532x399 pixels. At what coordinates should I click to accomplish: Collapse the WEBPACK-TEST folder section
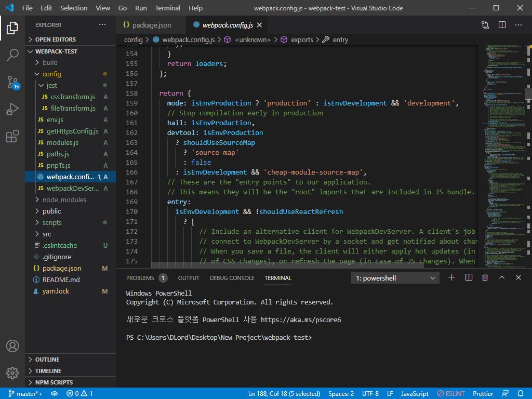(x=70, y=51)
